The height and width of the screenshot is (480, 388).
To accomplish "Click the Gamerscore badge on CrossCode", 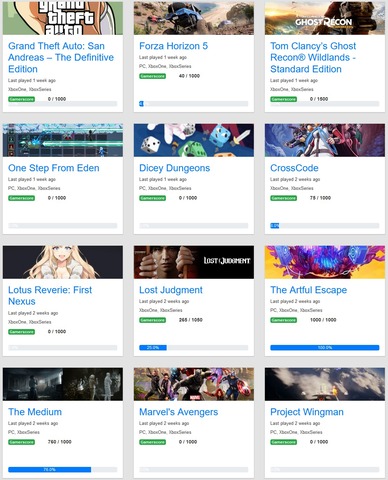I will tap(283, 198).
